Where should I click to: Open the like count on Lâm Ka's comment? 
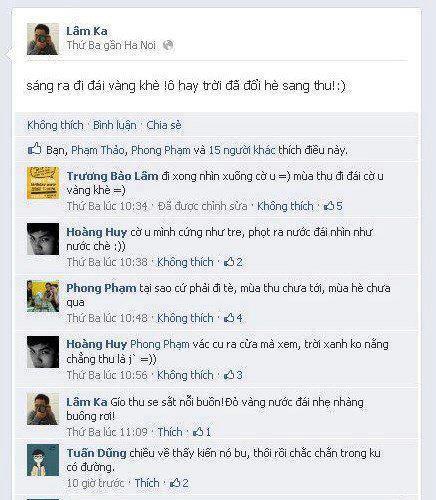pyautogui.click(x=202, y=432)
